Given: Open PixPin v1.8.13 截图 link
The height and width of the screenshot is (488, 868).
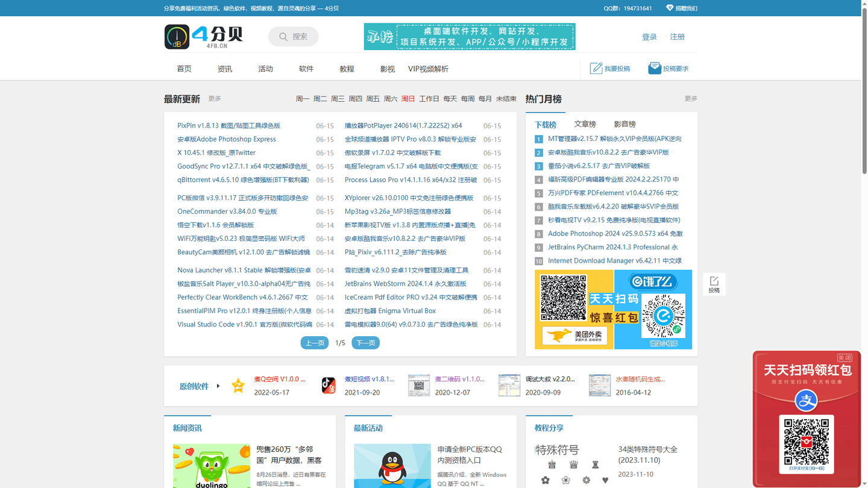Looking at the screenshot, I should [229, 126].
